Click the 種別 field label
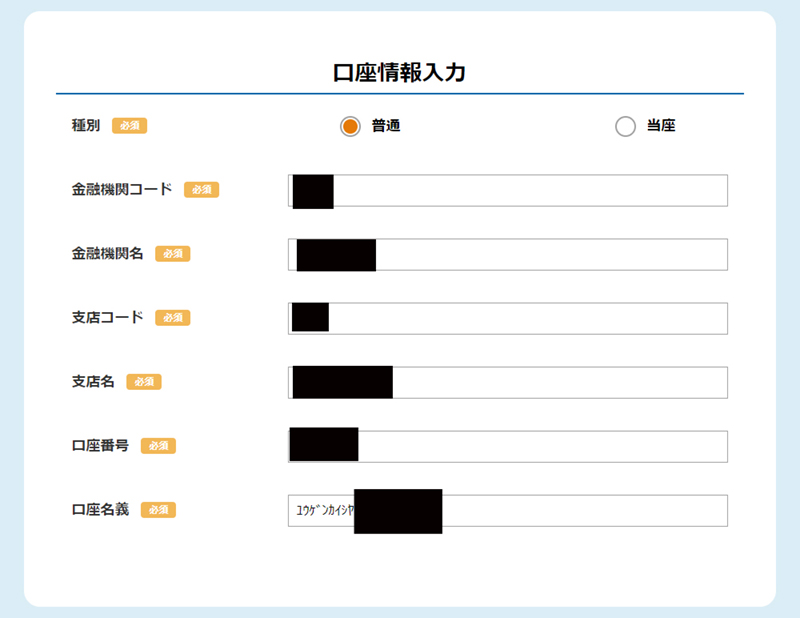Viewport: 800px width, 618px height. click(x=86, y=126)
